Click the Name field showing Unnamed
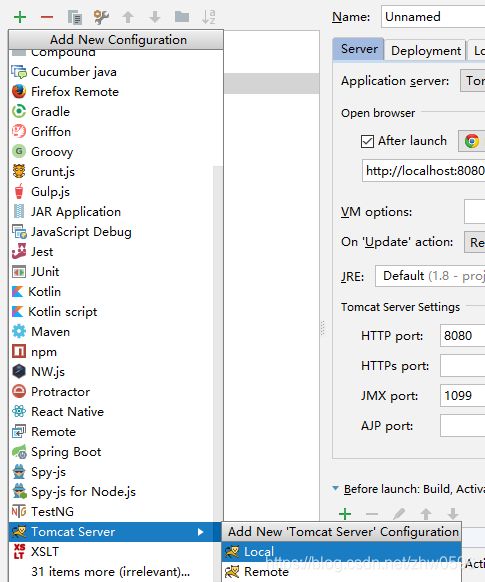Viewport: 485px width, 582px height. 433,17
